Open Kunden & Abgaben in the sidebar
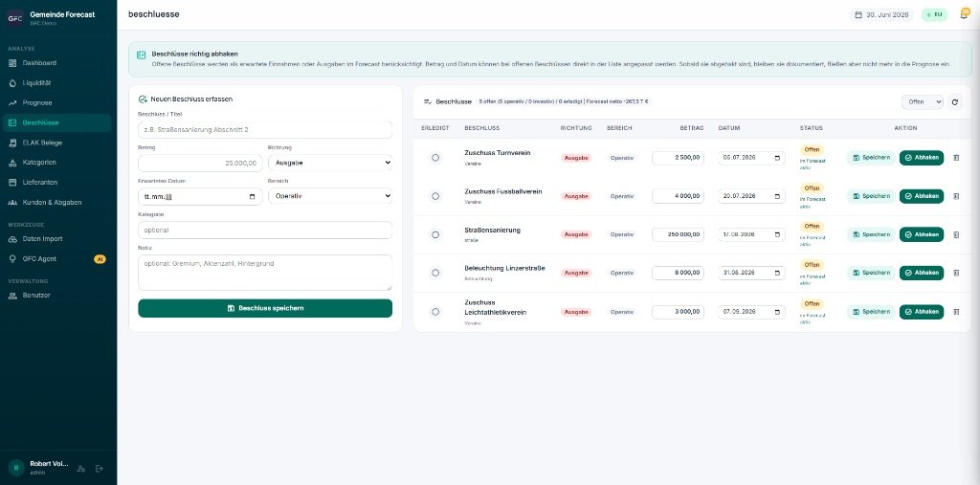The image size is (980, 485). point(56,203)
